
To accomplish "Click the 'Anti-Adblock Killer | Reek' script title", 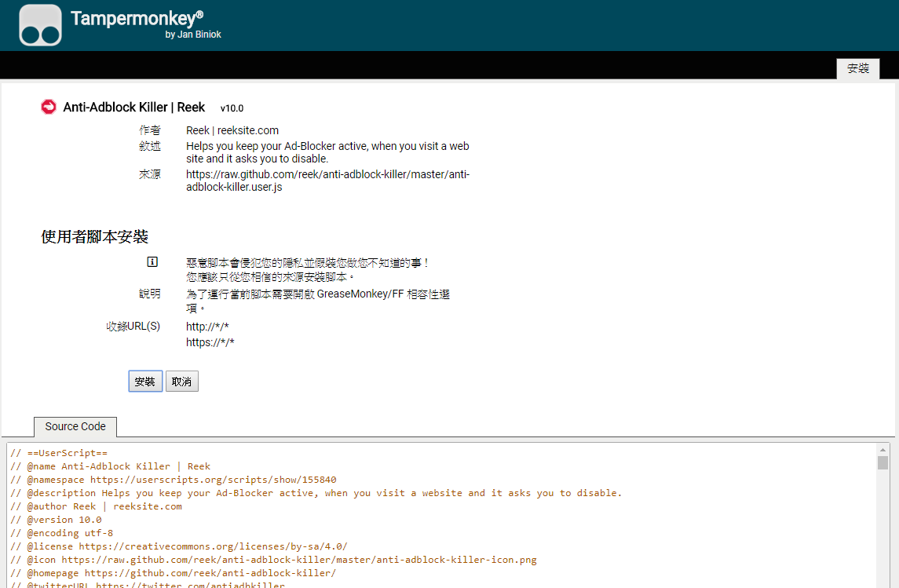I will point(133,108).
